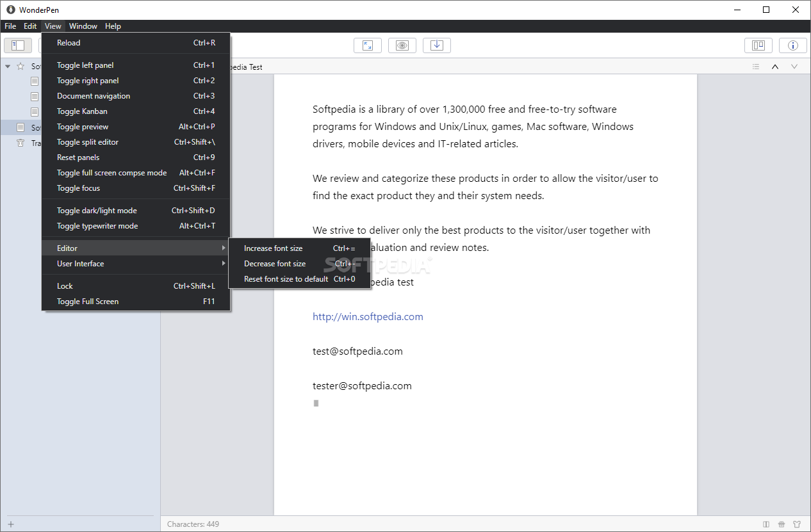Click the eye preview toolbar icon
The width and height of the screenshot is (811, 532).
(402, 45)
